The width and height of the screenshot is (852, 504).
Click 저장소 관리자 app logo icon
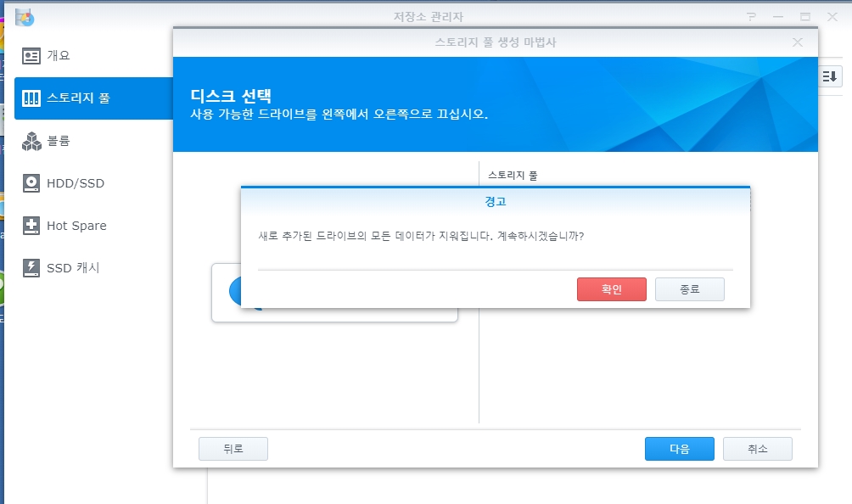click(x=25, y=17)
